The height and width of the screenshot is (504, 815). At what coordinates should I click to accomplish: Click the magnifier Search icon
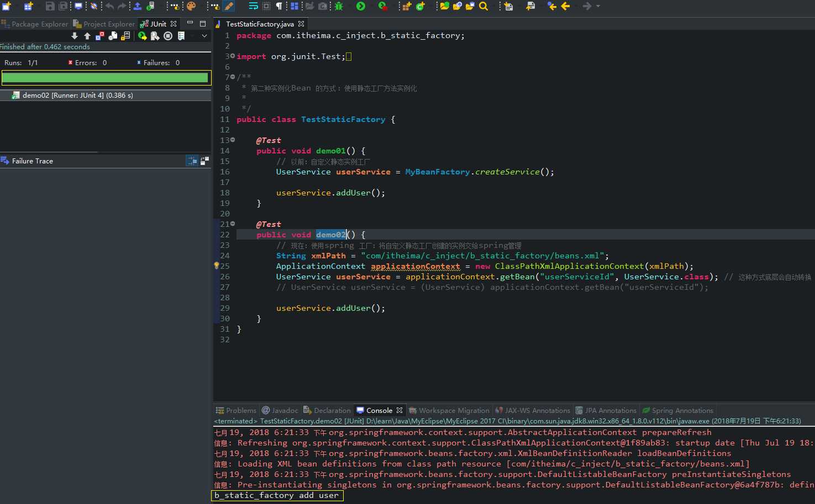click(483, 6)
